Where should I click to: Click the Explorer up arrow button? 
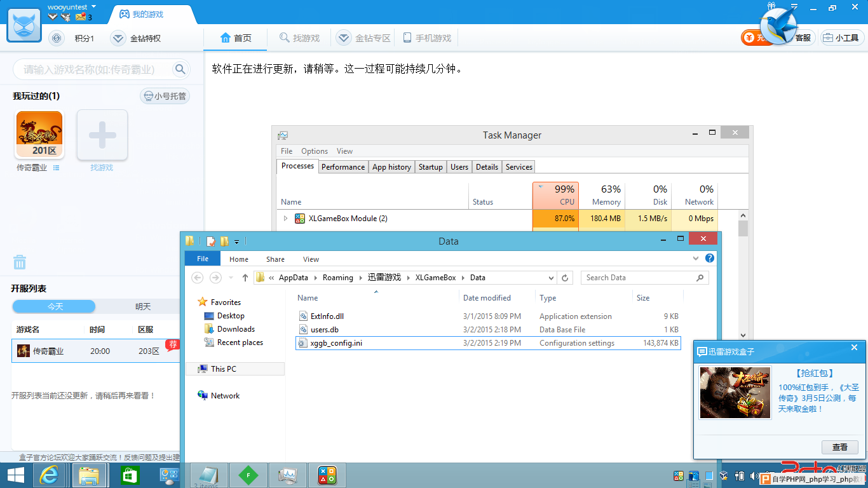click(245, 278)
